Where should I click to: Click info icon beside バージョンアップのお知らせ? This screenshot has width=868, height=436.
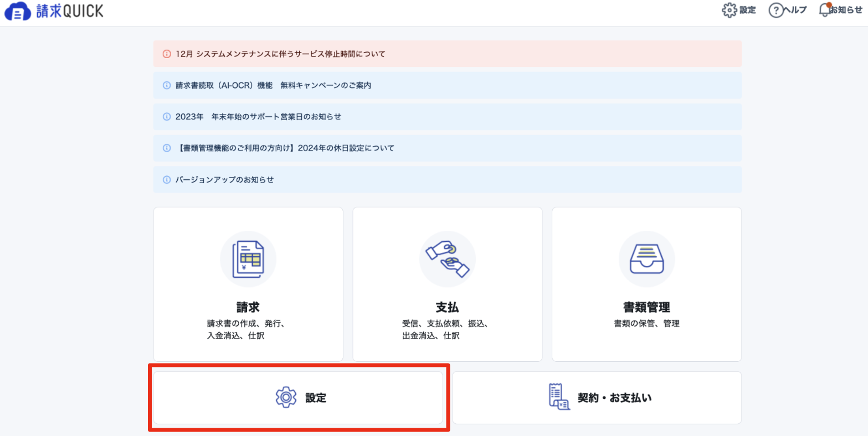[x=167, y=180]
